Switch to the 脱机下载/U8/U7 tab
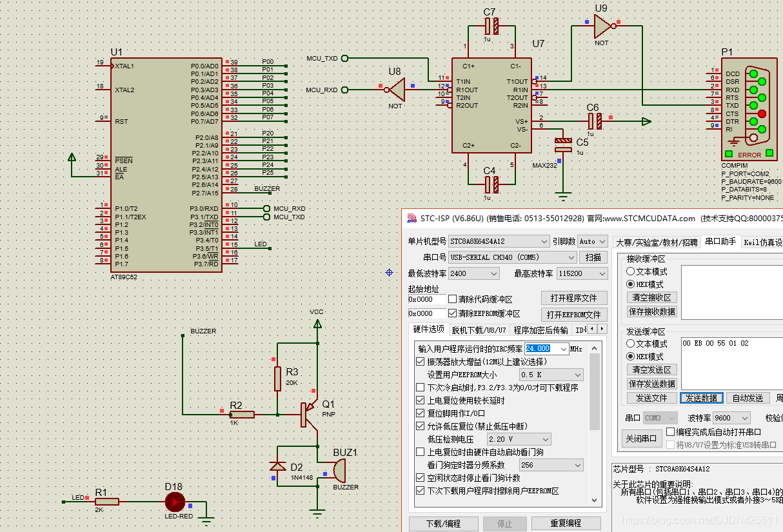The image size is (783, 532). click(x=479, y=330)
